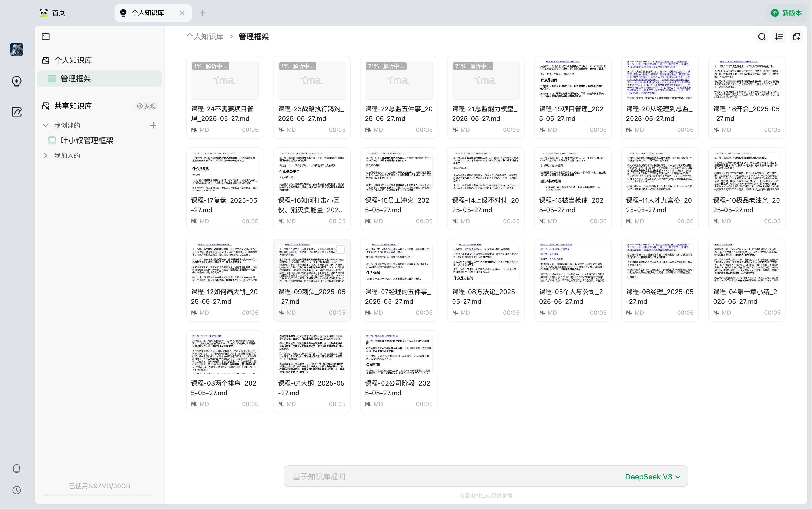This screenshot has width=812, height=509.
Task: Open file 课程-01大纲
Action: (x=312, y=372)
